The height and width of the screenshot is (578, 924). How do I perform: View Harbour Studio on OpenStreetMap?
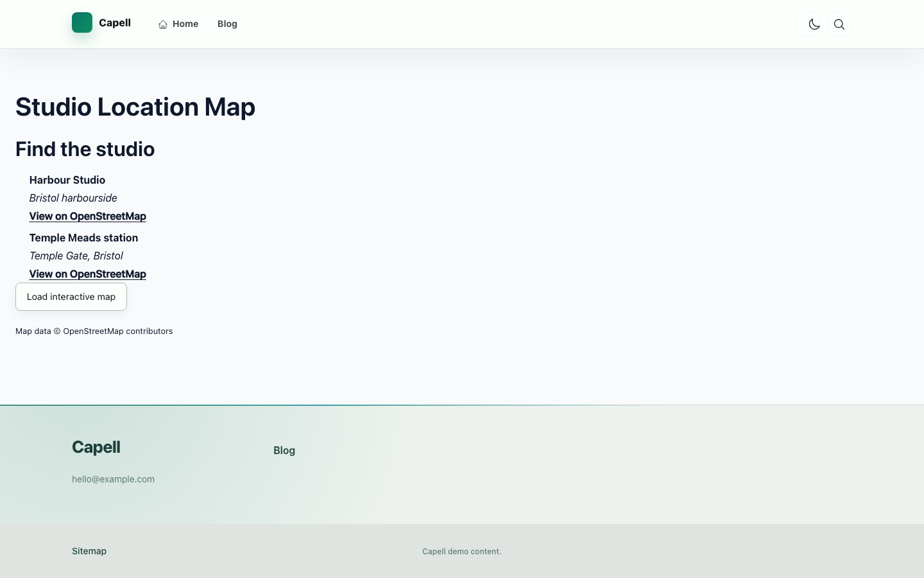[x=88, y=216]
